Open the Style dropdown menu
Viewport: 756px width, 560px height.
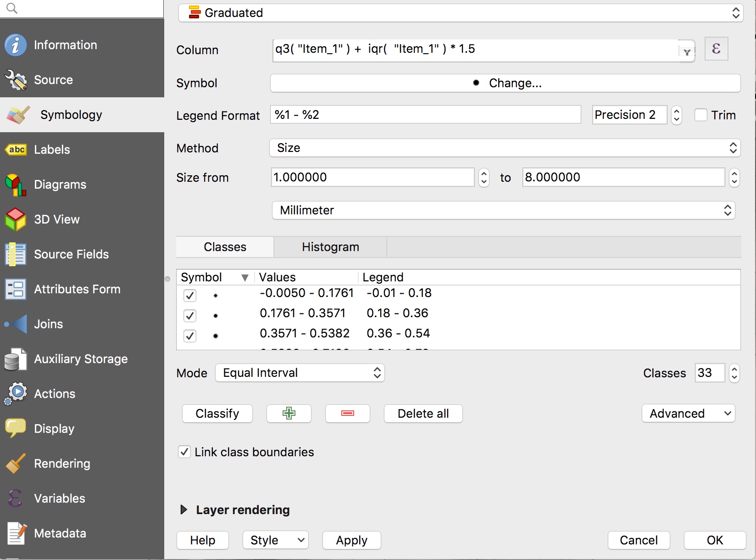(x=276, y=540)
